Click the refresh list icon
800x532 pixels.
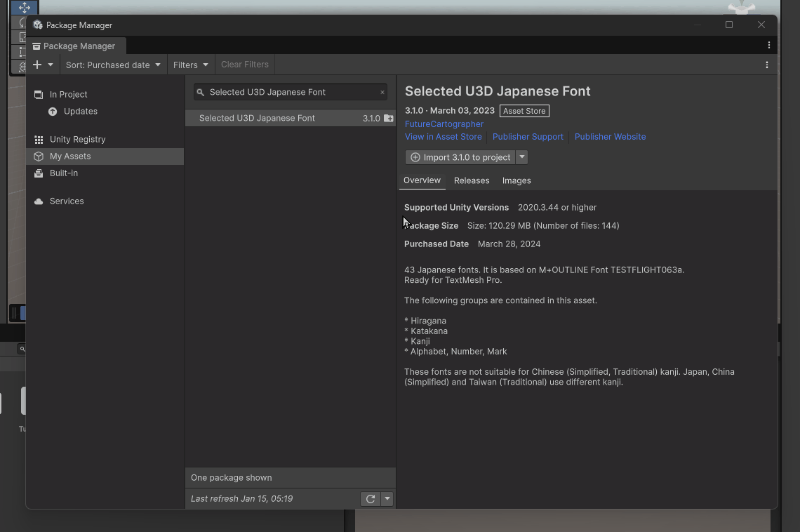371,499
